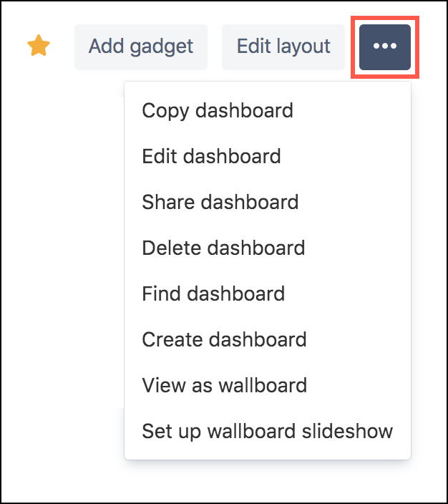448x504 pixels.
Task: Click the yellow star favorite icon
Action: (39, 47)
